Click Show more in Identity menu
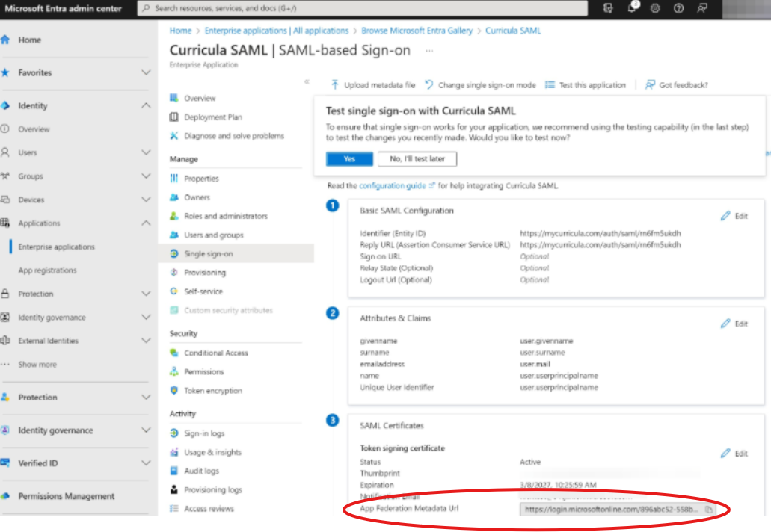771x532 pixels. point(37,365)
